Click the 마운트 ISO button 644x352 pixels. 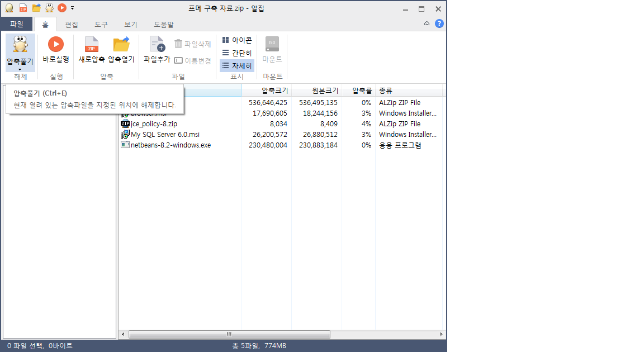coord(272,50)
